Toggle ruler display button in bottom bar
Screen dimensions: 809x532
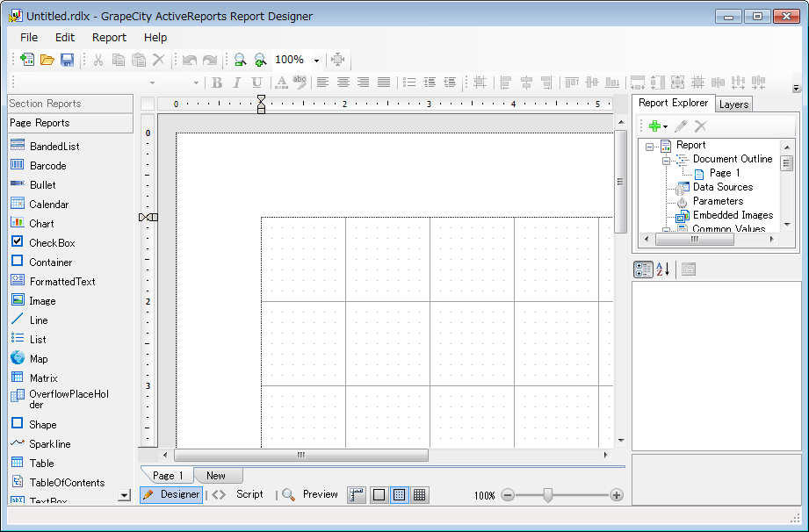(357, 495)
